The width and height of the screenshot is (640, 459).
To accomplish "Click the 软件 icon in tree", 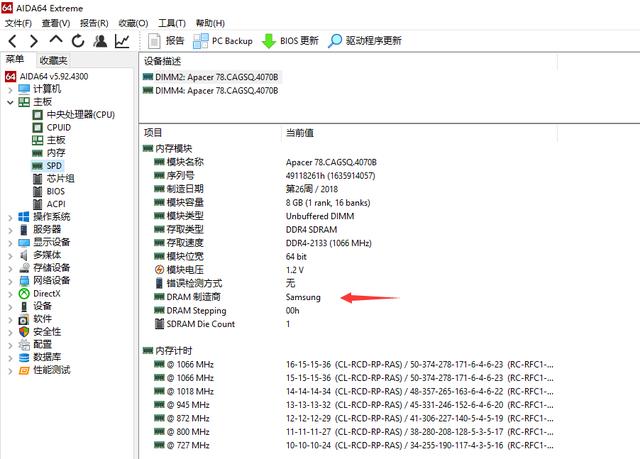I will [24, 319].
